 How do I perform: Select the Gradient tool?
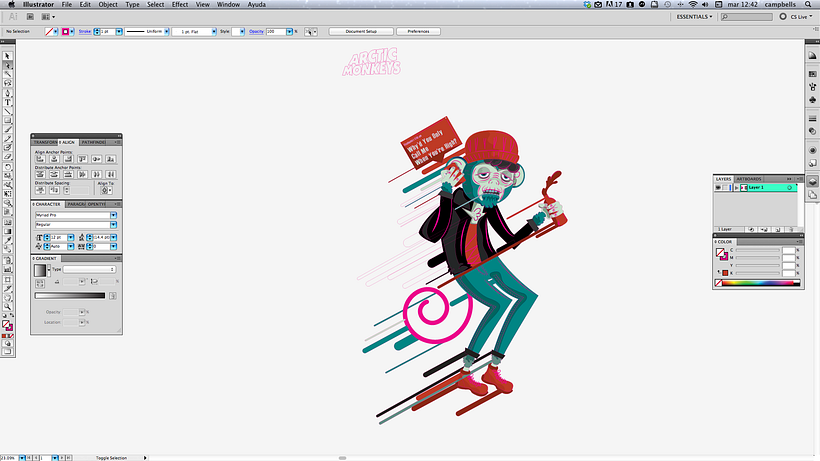[7, 231]
